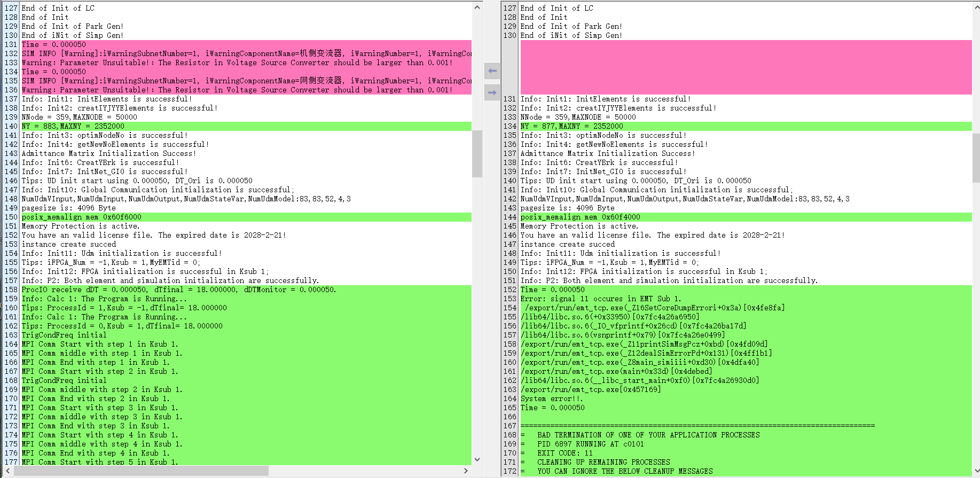Click right pane's scroll up arrow
980x478 pixels.
point(976,7)
